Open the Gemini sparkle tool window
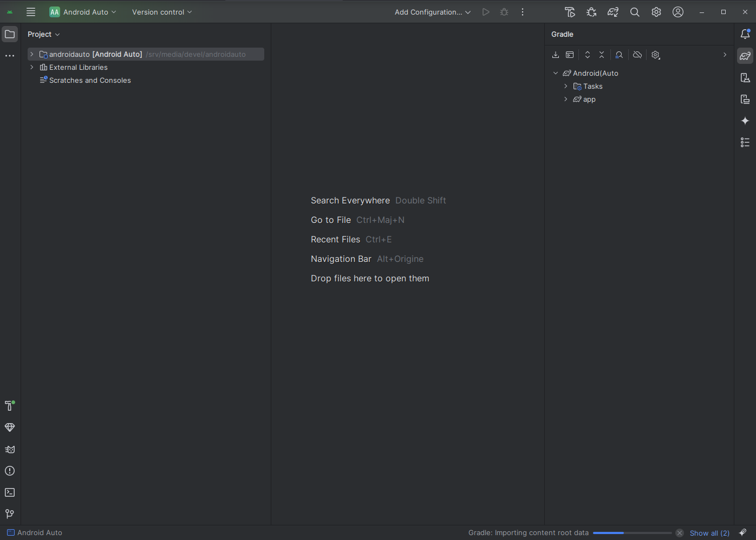The image size is (756, 540). point(745,121)
